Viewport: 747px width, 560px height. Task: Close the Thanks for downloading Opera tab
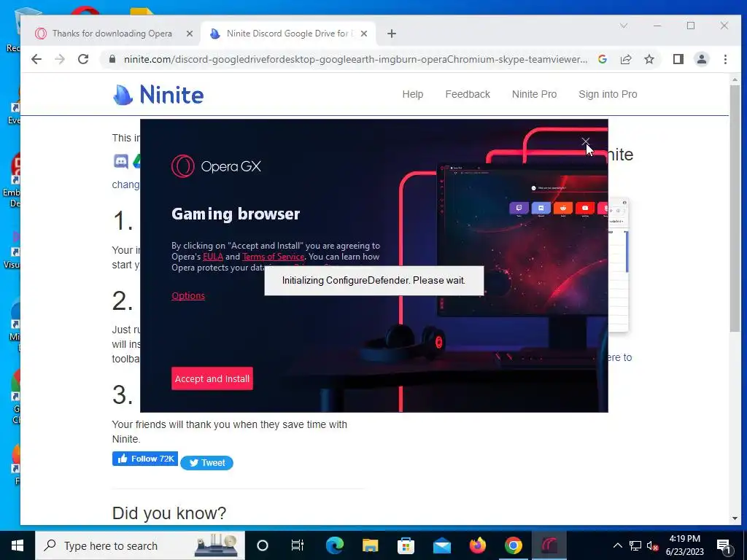click(190, 34)
